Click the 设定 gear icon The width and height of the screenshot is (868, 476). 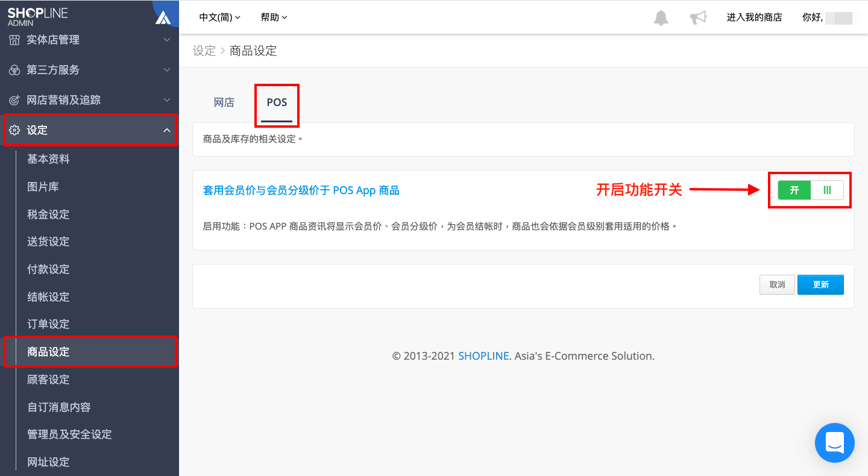[14, 130]
